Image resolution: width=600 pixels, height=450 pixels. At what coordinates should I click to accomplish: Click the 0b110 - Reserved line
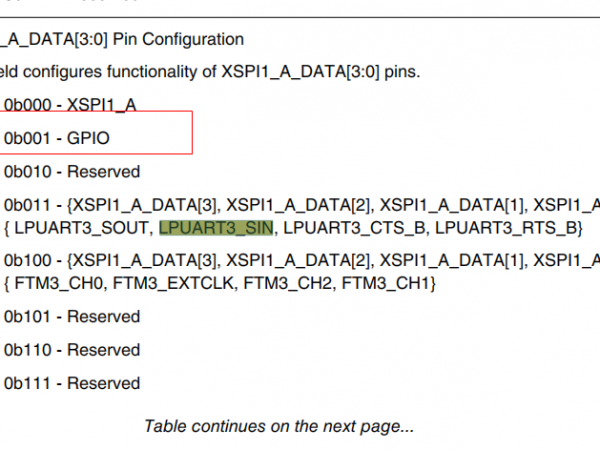pyautogui.click(x=72, y=350)
